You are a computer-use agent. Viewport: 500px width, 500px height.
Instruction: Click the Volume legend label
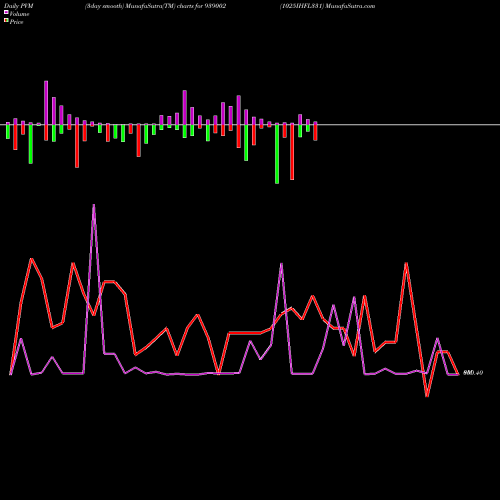pyautogui.click(x=19, y=14)
